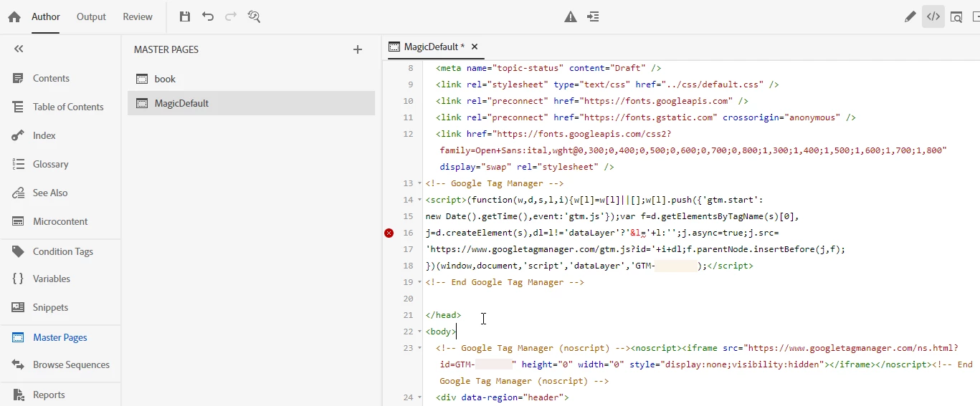The image size is (980, 406).
Task: Go to the Home icon
Action: (x=14, y=16)
